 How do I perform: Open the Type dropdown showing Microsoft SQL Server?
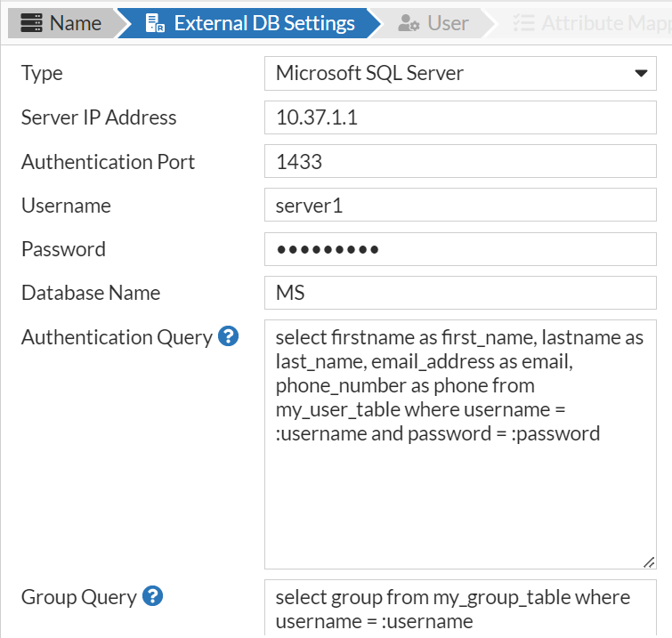460,73
